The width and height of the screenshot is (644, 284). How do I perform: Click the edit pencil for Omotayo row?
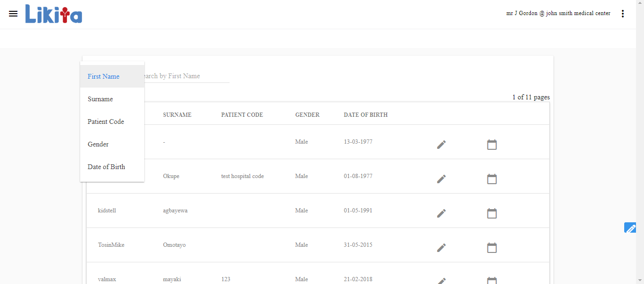pyautogui.click(x=441, y=248)
